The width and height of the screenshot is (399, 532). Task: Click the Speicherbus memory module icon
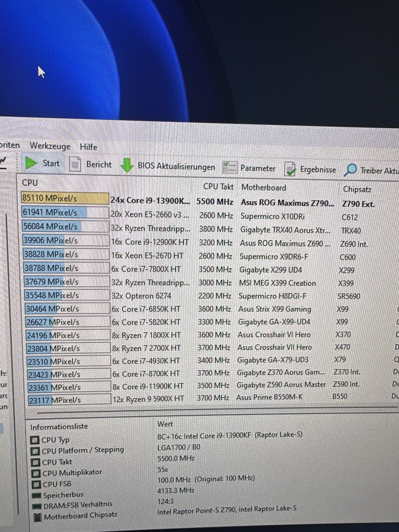37,495
